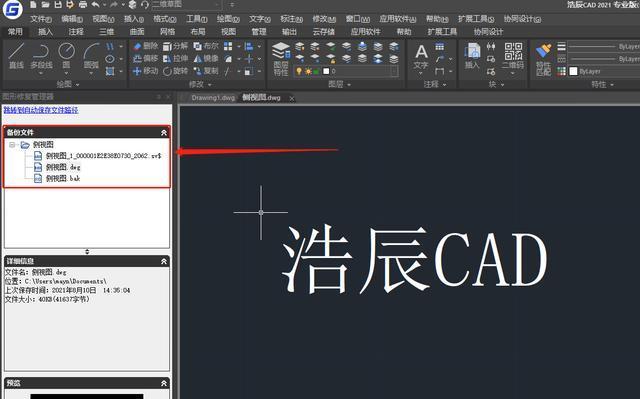Open Layer Properties (图层特性) manager
Viewport: 640px width, 399px height.
(x=281, y=59)
